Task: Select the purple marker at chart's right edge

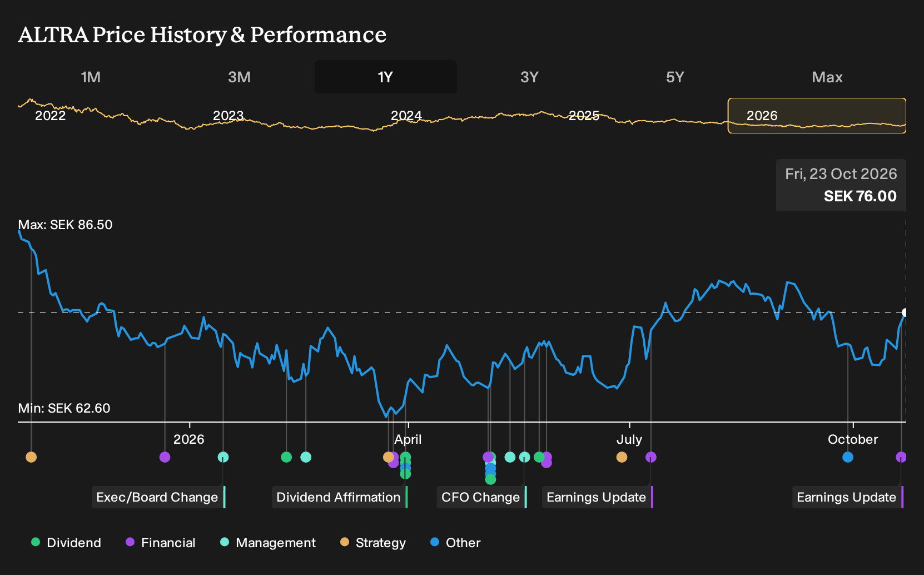Action: (x=901, y=457)
